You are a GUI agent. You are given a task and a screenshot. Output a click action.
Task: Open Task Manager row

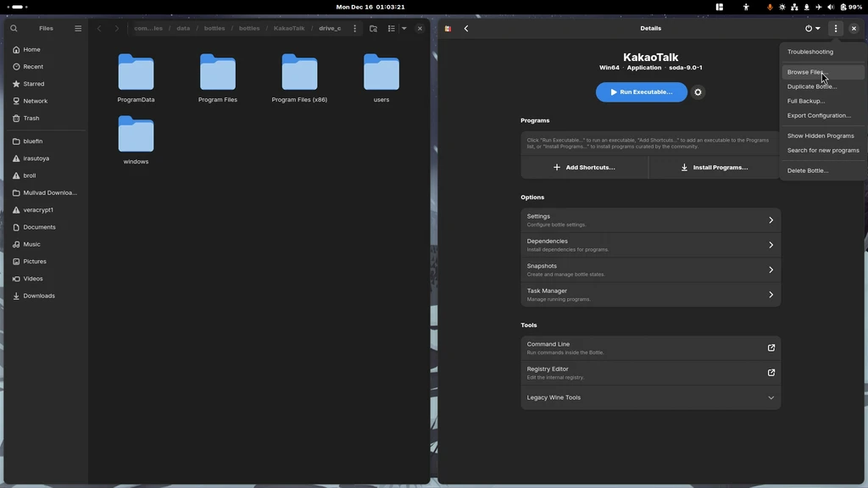coord(650,294)
